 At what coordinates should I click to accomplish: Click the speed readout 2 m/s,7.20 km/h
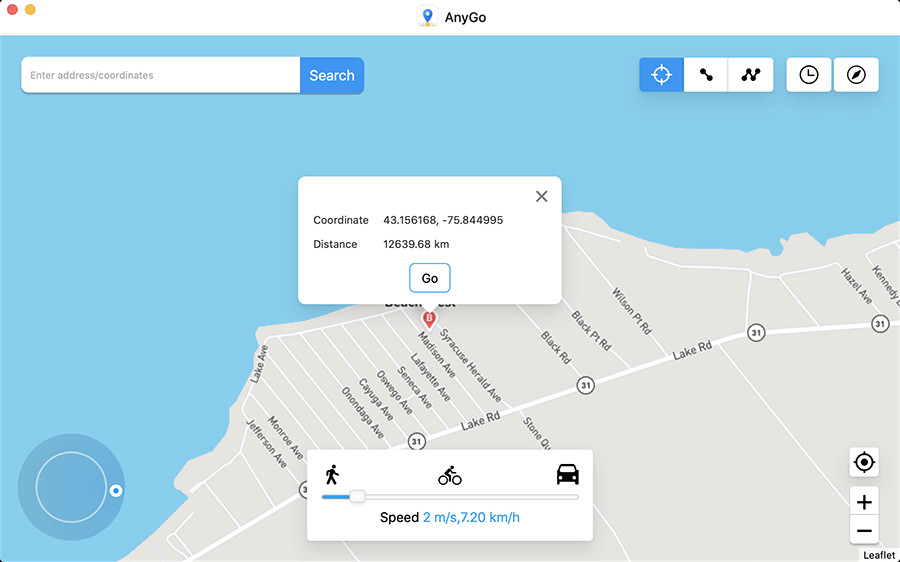tap(471, 517)
